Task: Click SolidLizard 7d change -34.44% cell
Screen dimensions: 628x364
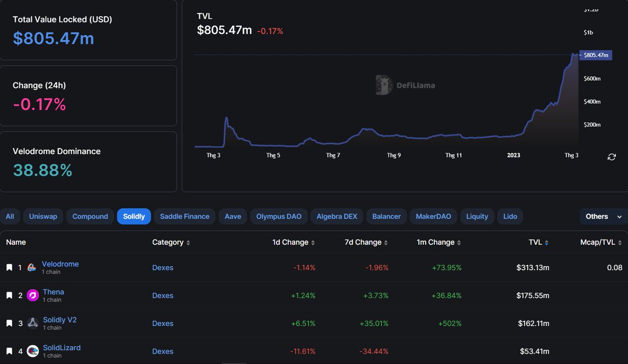Action: click(374, 351)
